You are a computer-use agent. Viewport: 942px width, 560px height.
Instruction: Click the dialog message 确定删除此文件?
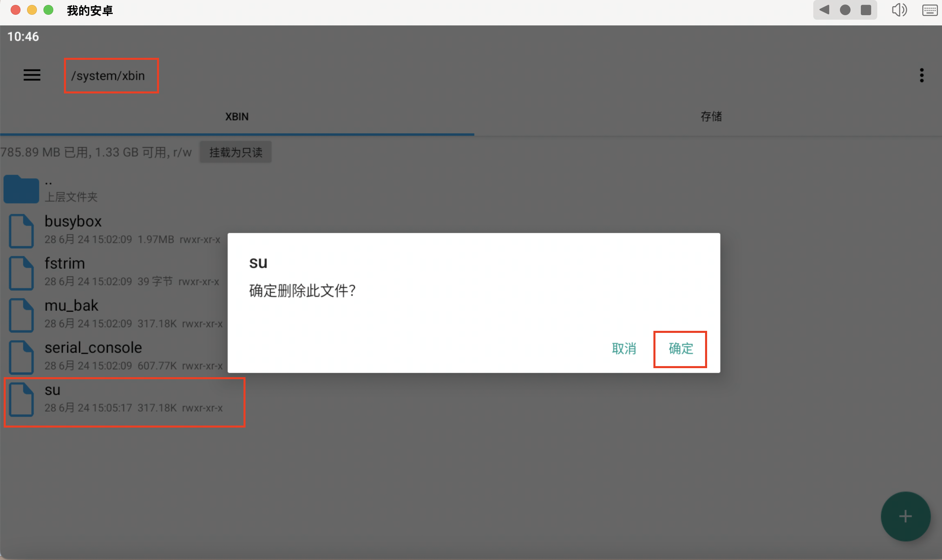click(x=302, y=291)
